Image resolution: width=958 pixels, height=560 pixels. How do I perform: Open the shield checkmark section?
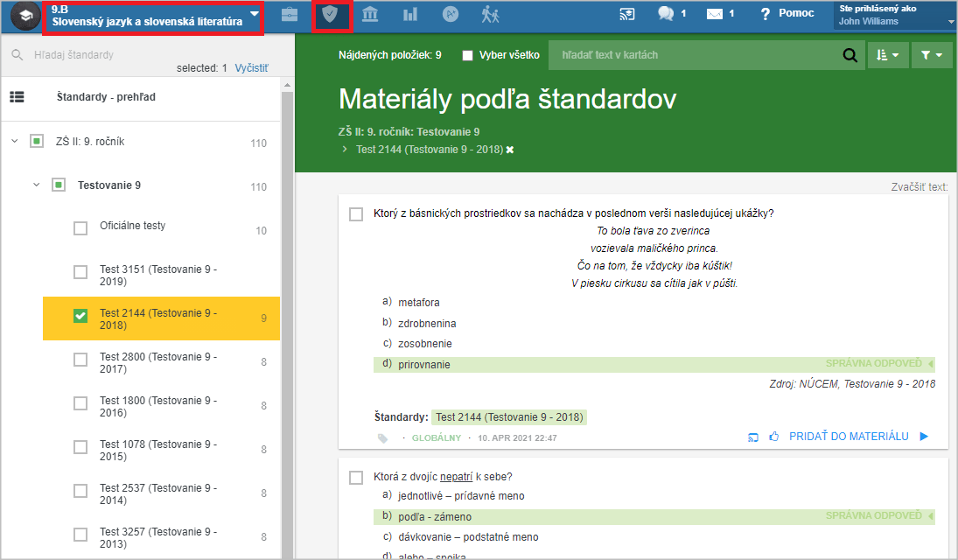pyautogui.click(x=331, y=14)
